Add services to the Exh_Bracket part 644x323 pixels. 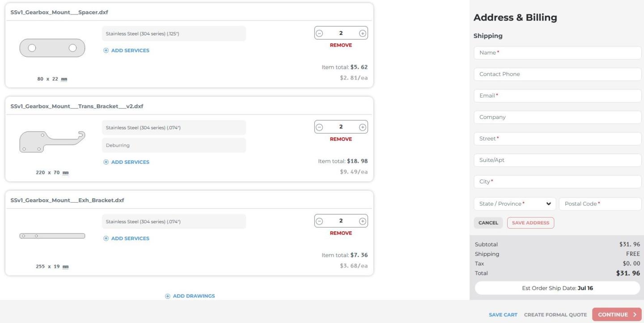click(126, 238)
